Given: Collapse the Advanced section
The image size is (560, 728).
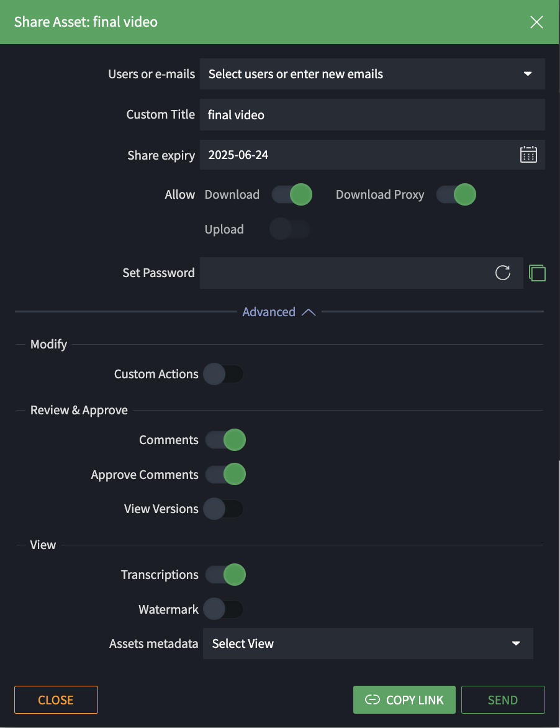Looking at the screenshot, I should [279, 312].
